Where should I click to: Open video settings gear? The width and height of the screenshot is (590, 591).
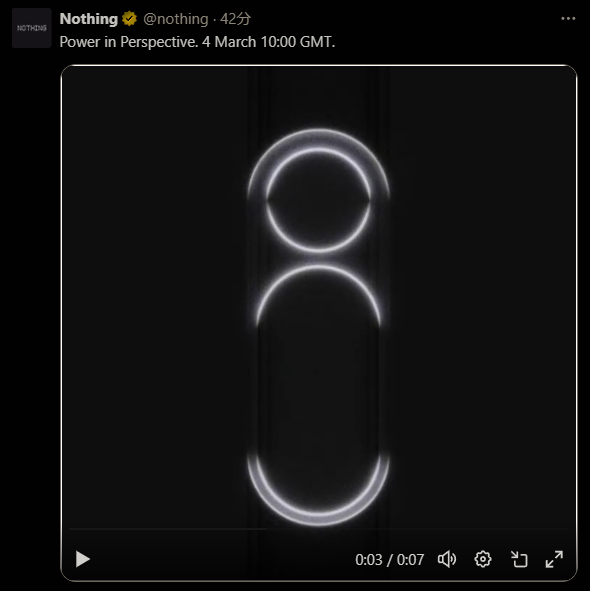point(483,559)
